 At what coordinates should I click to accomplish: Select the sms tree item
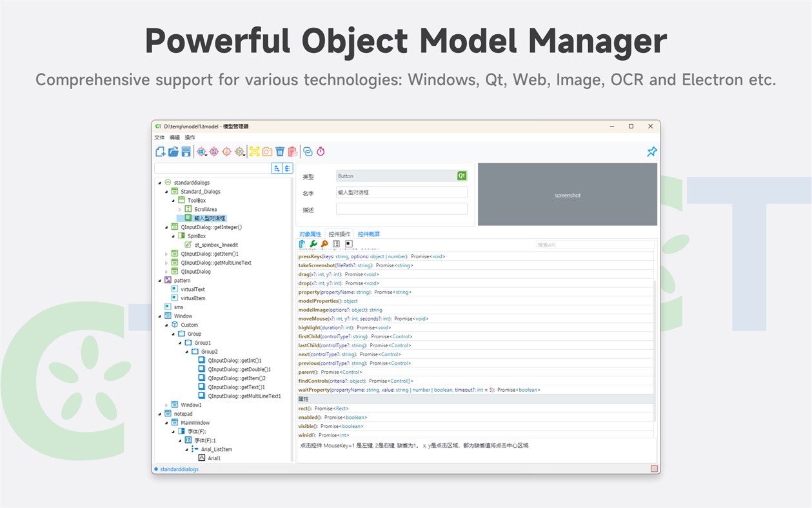[x=179, y=307]
